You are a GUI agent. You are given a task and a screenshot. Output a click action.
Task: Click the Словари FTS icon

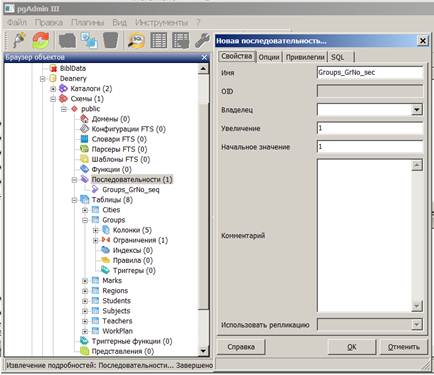click(x=84, y=139)
